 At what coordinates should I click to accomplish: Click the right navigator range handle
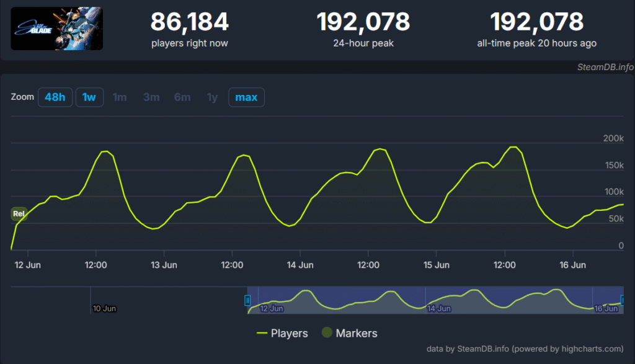pos(621,301)
